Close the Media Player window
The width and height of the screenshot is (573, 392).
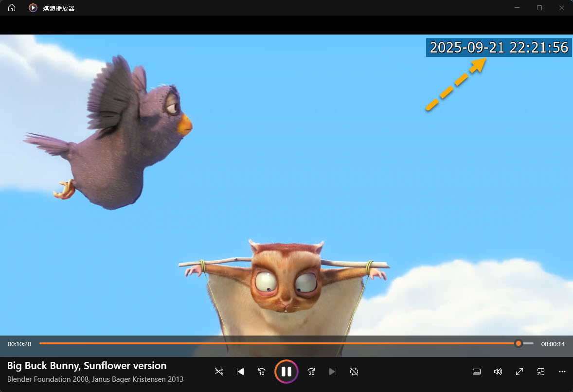pyautogui.click(x=562, y=8)
